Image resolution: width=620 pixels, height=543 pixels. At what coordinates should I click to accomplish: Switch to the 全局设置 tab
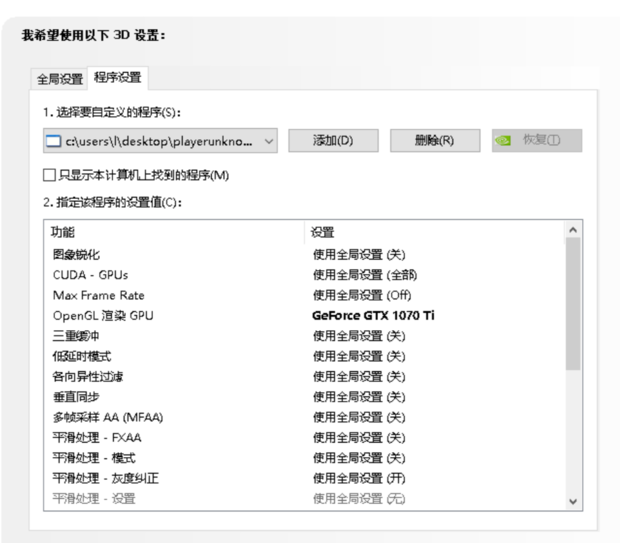(x=60, y=79)
